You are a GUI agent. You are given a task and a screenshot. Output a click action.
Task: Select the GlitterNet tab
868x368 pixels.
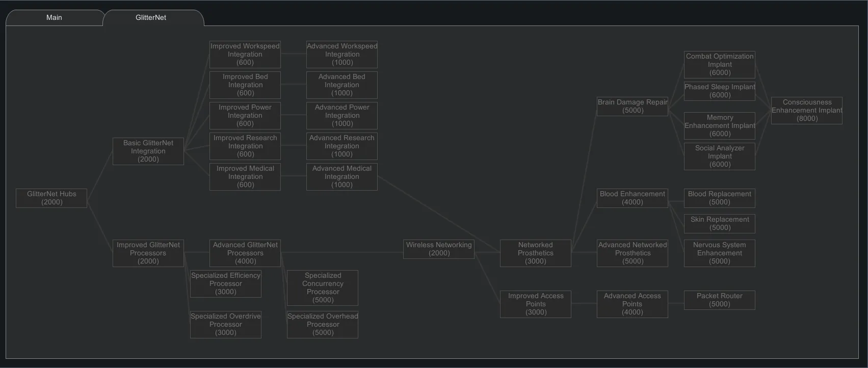pyautogui.click(x=151, y=17)
